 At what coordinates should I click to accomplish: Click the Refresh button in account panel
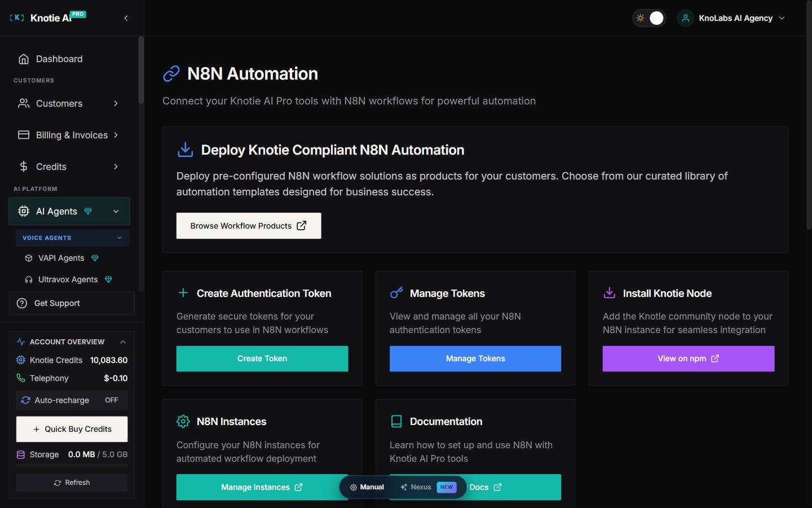click(72, 483)
